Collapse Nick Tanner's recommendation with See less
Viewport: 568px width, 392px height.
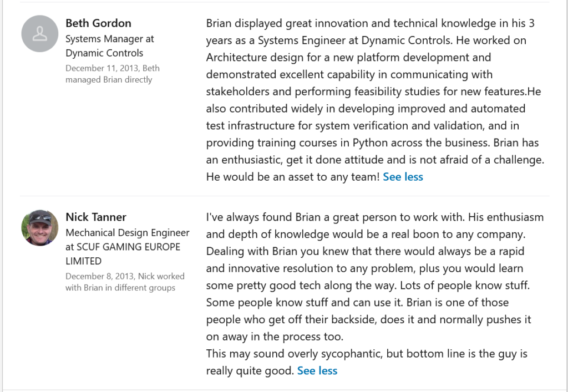[317, 370]
